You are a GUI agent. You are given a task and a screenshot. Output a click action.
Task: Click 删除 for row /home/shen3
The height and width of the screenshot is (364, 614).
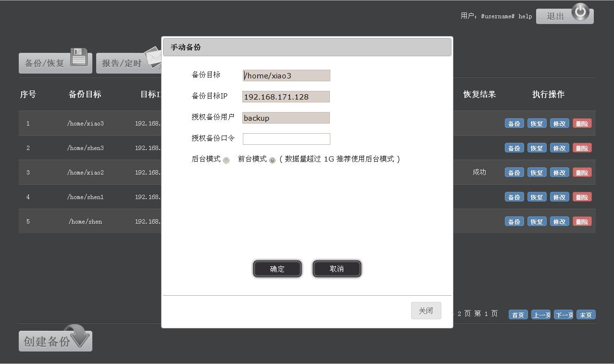click(582, 148)
